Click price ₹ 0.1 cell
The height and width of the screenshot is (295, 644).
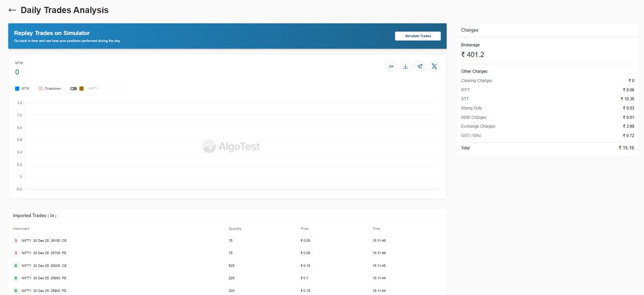click(x=305, y=278)
